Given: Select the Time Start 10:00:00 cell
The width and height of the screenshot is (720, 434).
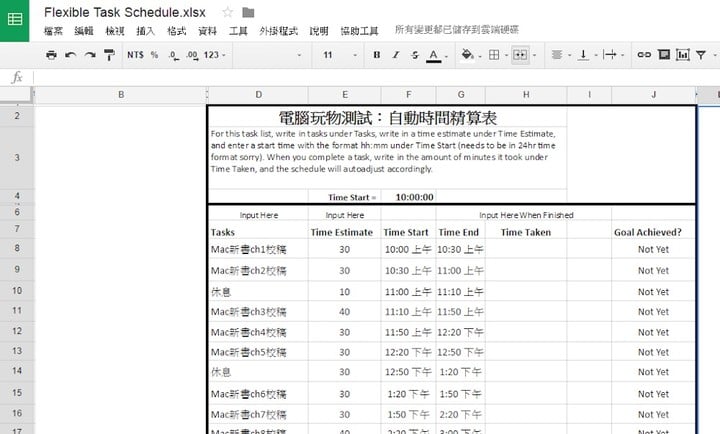Looking at the screenshot, I should 408,197.
